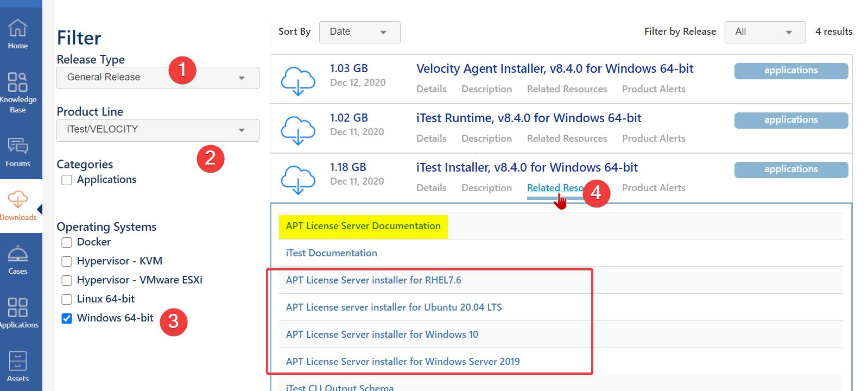
Task: Check Hypervisor - VMware ESXi checkbox
Action: tap(67, 281)
